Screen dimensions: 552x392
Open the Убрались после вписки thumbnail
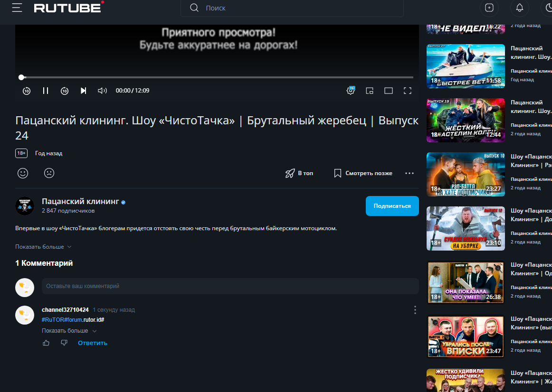click(x=466, y=337)
